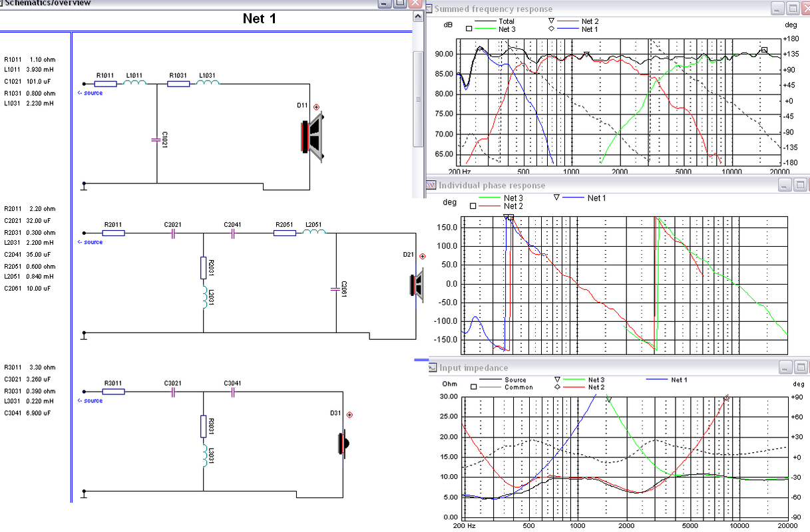The height and width of the screenshot is (532, 810).
Task: Click the red polarity marker beside D21
Action: [x=422, y=256]
